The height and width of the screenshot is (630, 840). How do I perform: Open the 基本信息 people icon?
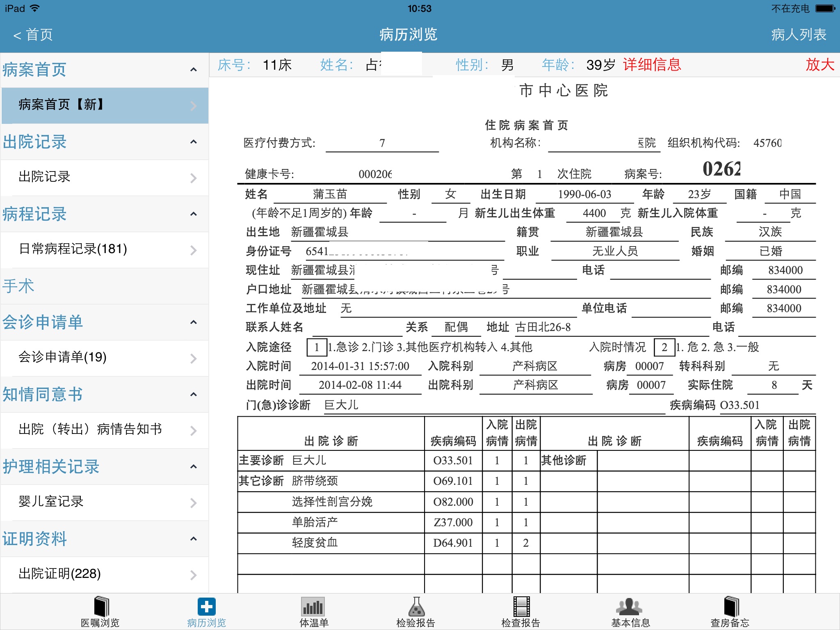629,607
